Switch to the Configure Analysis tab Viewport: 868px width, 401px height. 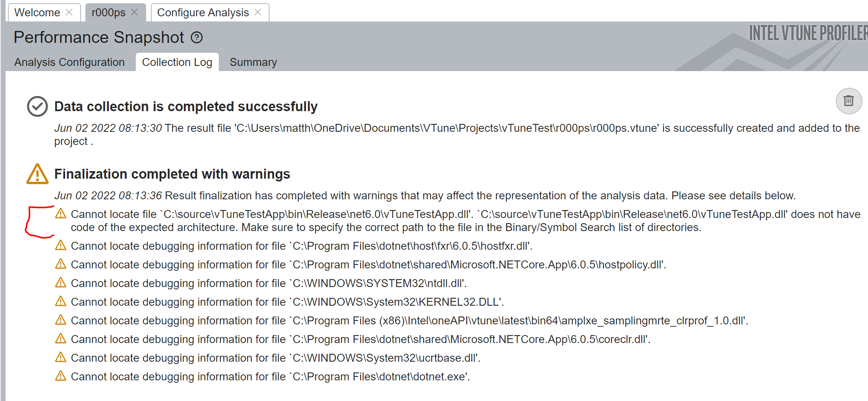(203, 13)
